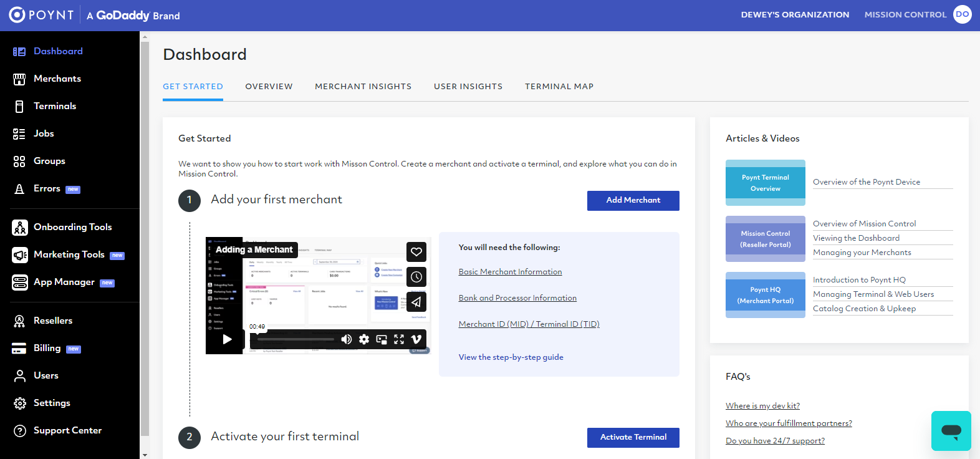Open Viewing the Dashboard article
The image size is (980, 459).
coord(856,238)
